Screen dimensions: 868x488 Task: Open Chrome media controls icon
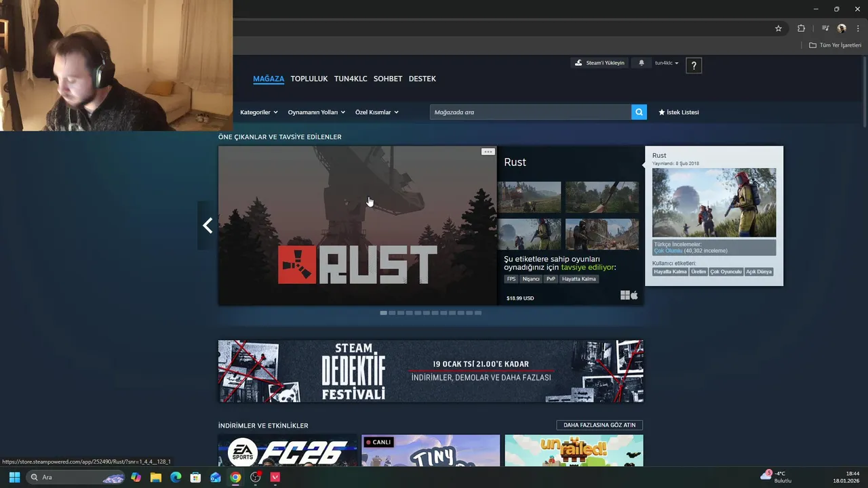click(825, 28)
